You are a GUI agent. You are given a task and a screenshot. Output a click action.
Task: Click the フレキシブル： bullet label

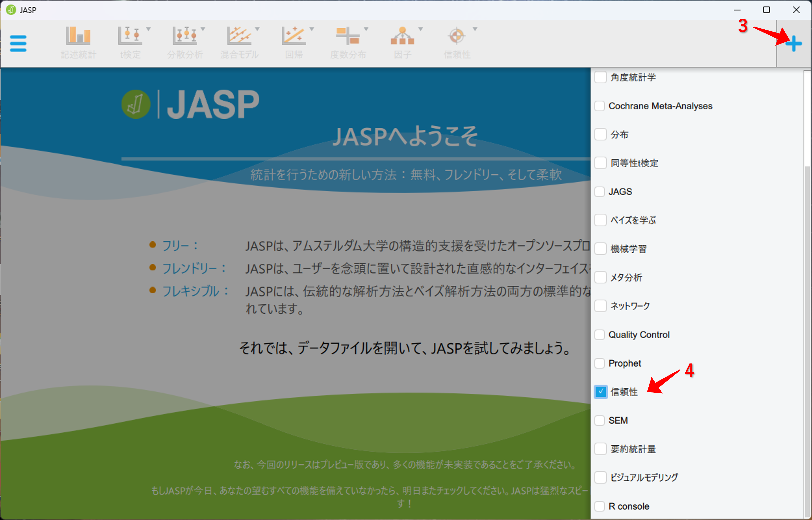coord(196,291)
